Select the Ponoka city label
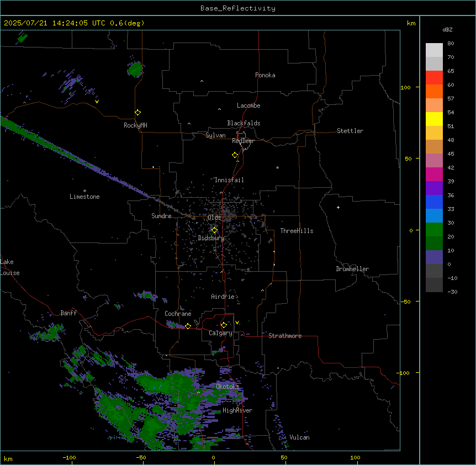 [x=265, y=75]
